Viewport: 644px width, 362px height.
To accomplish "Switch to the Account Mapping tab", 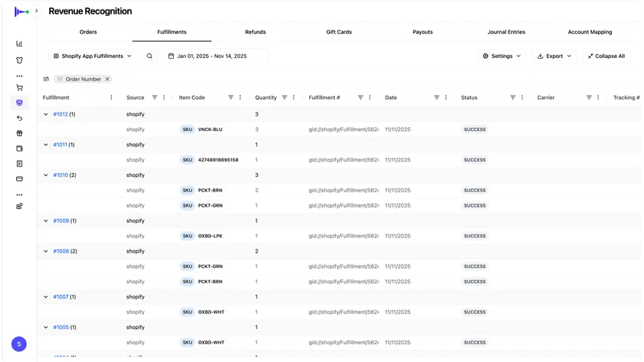I will [x=590, y=32].
